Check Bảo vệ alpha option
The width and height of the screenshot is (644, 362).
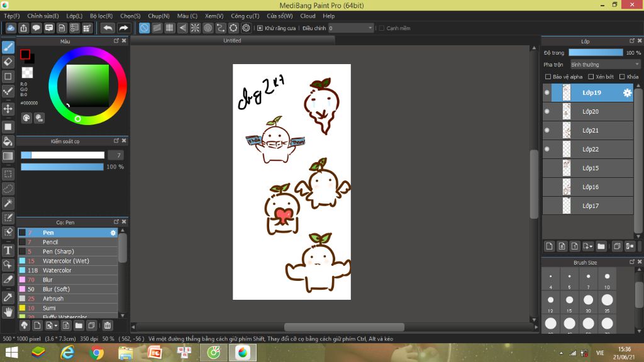click(548, 77)
